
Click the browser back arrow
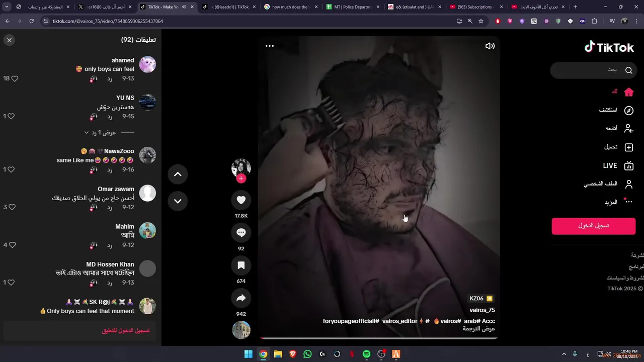[7, 21]
